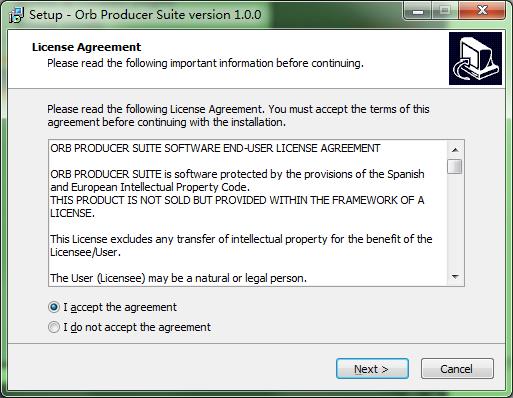Click the disabled maximize window button

click(x=445, y=12)
